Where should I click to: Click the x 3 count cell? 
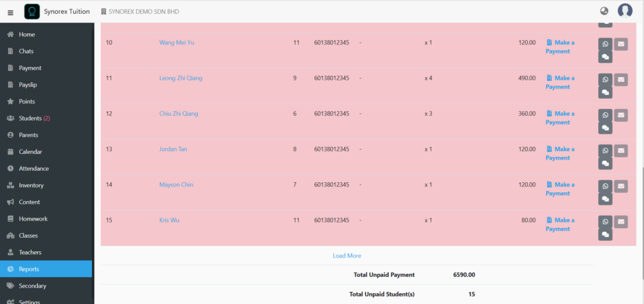click(x=428, y=114)
